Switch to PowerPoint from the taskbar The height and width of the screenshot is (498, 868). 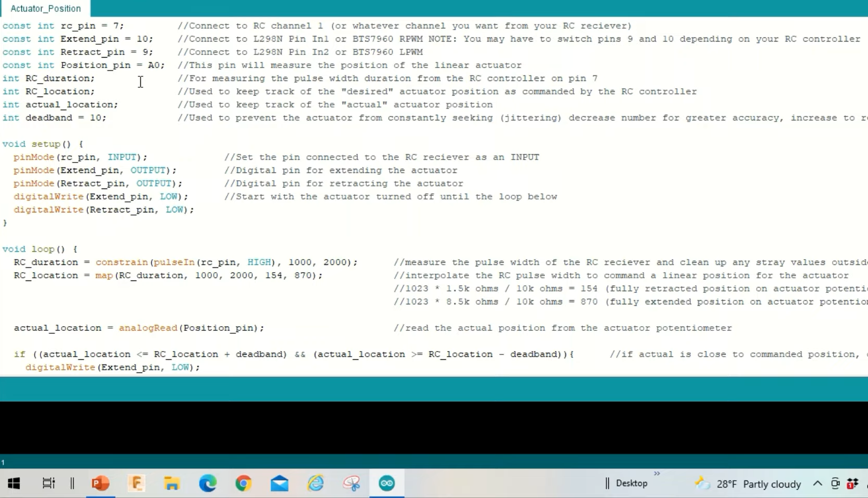pos(100,483)
